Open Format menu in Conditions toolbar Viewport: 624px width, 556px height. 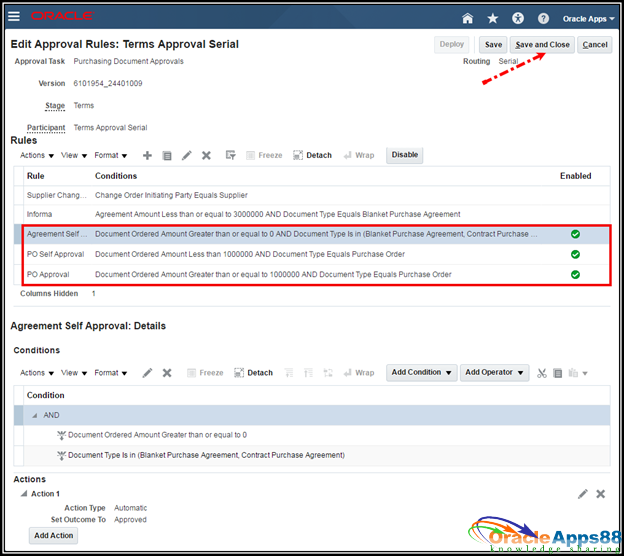pos(111,373)
